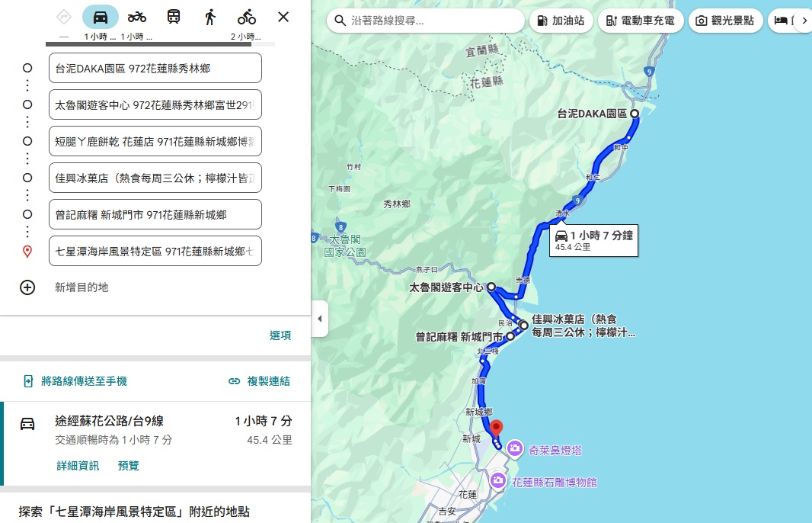Filter by 電動車充電 charging stations
Image resolution: width=812 pixels, height=523 pixels.
tap(641, 21)
